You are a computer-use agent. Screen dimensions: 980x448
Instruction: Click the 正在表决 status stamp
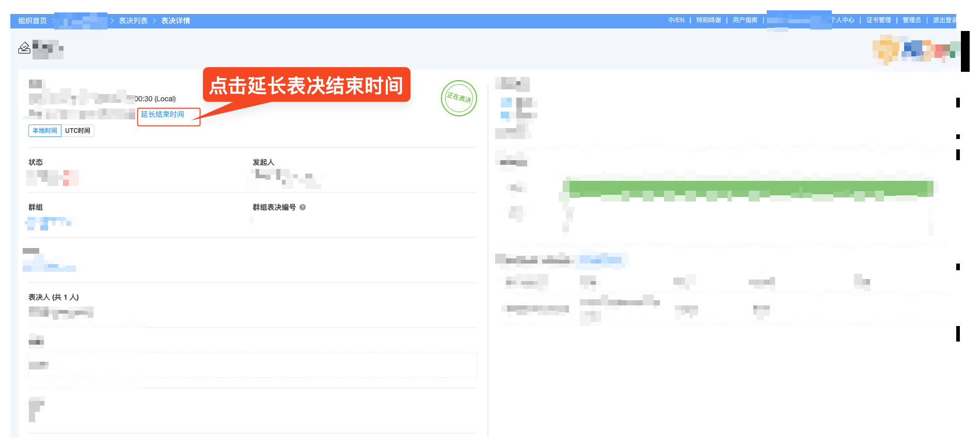pos(459,98)
